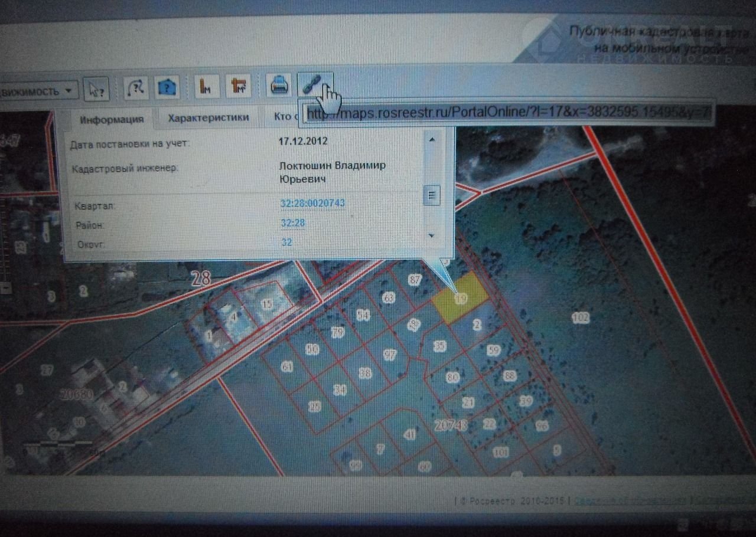Screen dimensions: 756x537
Task: Click parcel 102 on the map
Action: pos(581,318)
